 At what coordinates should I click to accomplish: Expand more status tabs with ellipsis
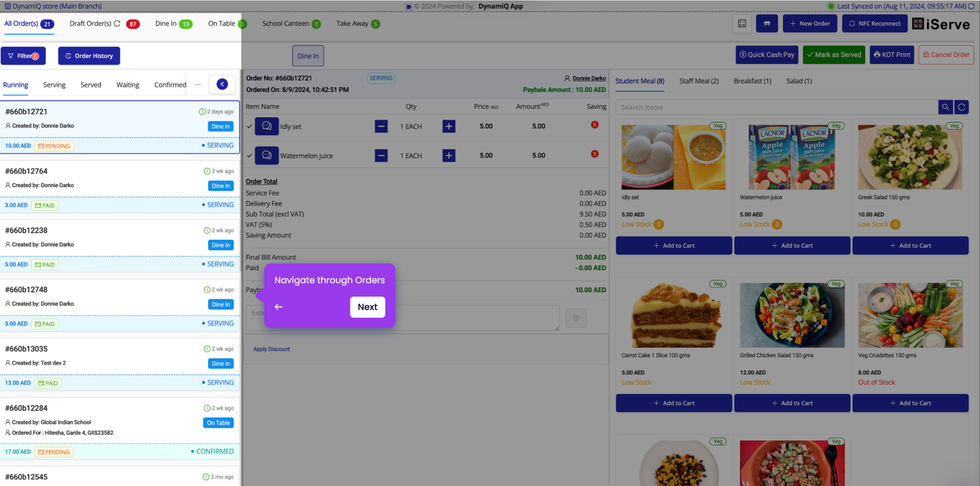[198, 84]
